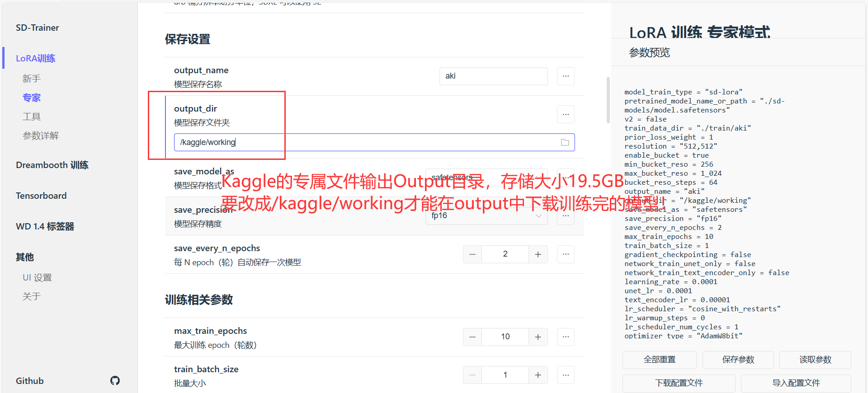868x393 pixels.
Task: Click 下载配置文件 download config button
Action: 679,383
